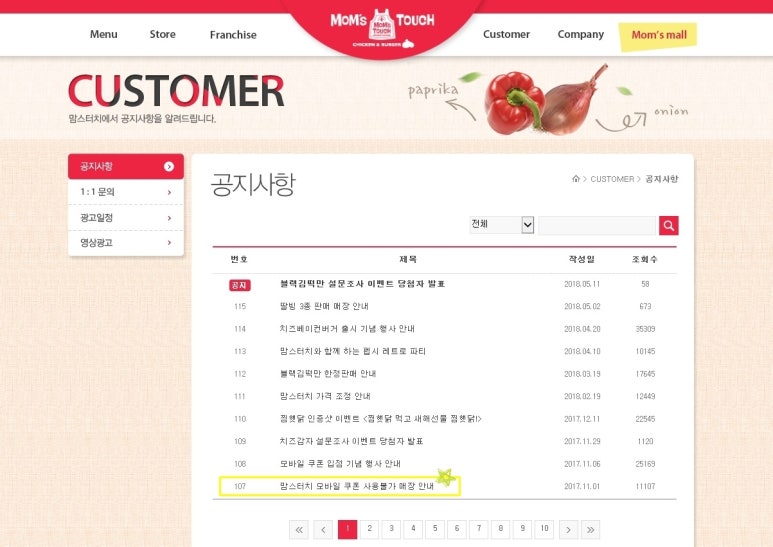Open notice 110 찜햇닭 인증샷 이벤트
This screenshot has width=773, height=547.
pos(381,419)
